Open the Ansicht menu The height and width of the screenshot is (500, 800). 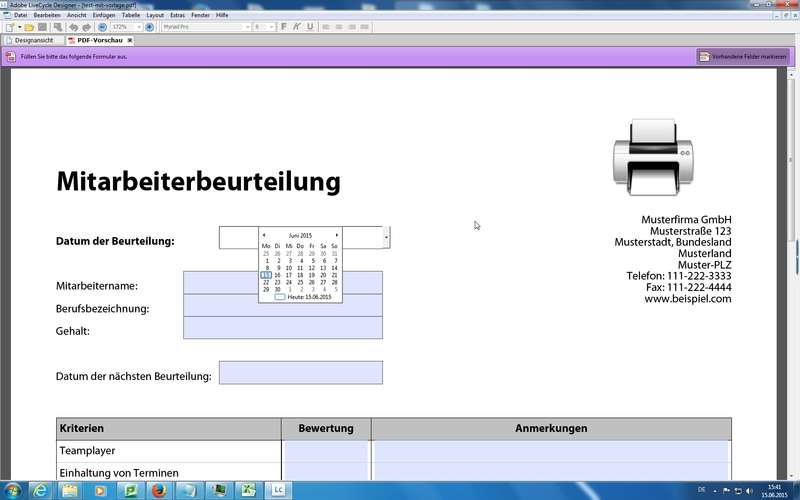coord(77,15)
